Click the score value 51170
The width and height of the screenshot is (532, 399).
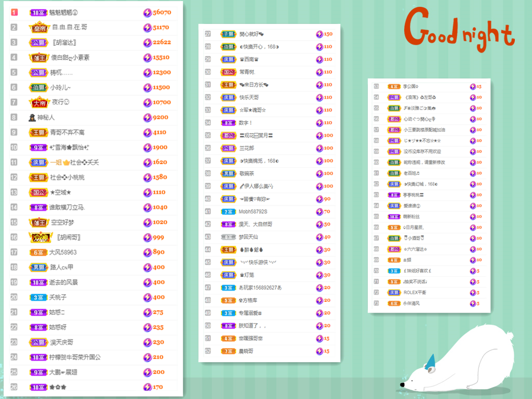point(161,28)
